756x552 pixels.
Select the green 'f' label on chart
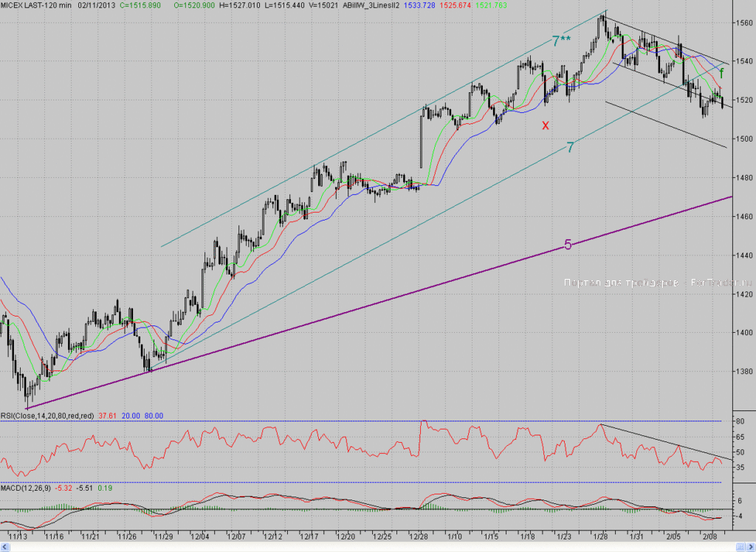click(x=722, y=73)
